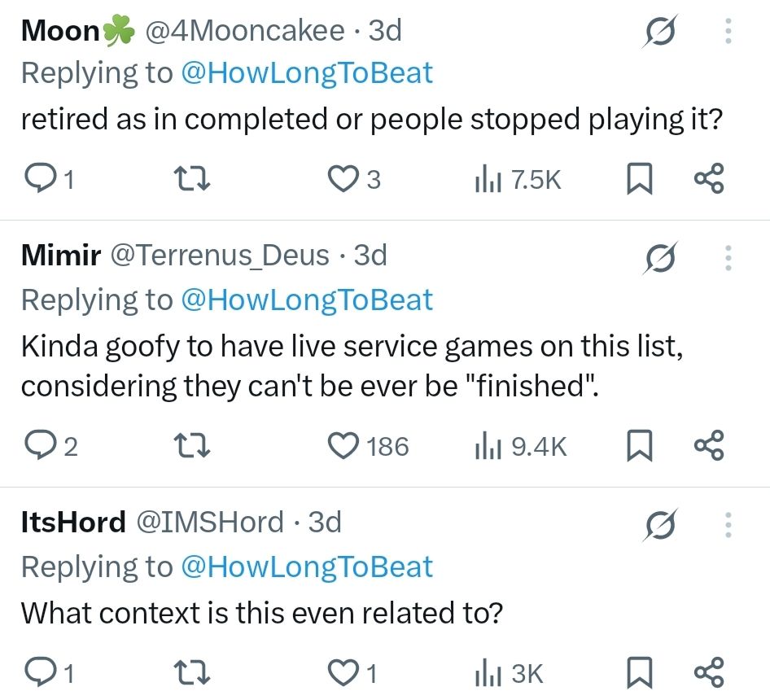Open @4Mooncakee profile handle
The height and width of the screenshot is (700, 770).
244,31
